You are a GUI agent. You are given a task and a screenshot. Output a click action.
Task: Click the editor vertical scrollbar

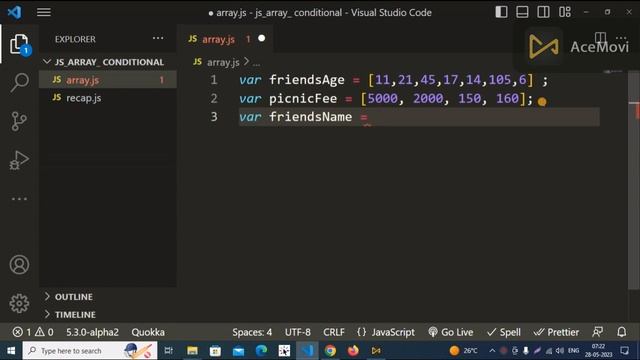[x=633, y=180]
